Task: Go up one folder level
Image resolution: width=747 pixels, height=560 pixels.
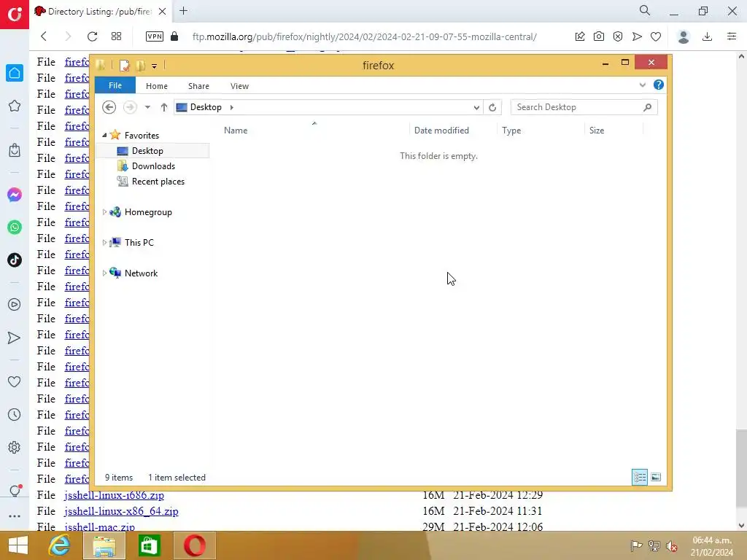Action: point(164,107)
